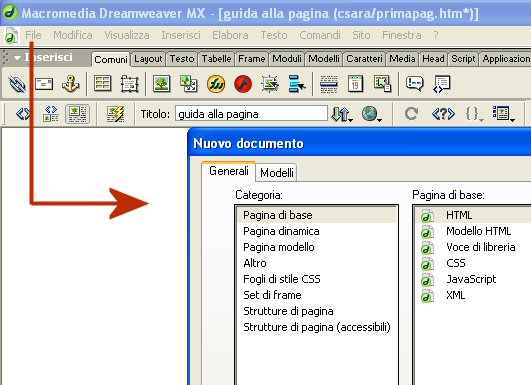Open the Visualizza menu

(127, 35)
